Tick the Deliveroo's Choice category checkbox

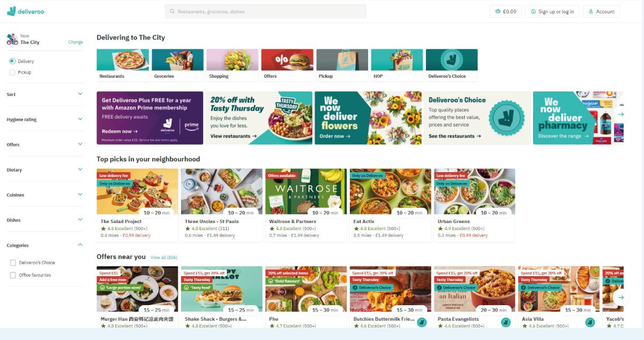13,263
